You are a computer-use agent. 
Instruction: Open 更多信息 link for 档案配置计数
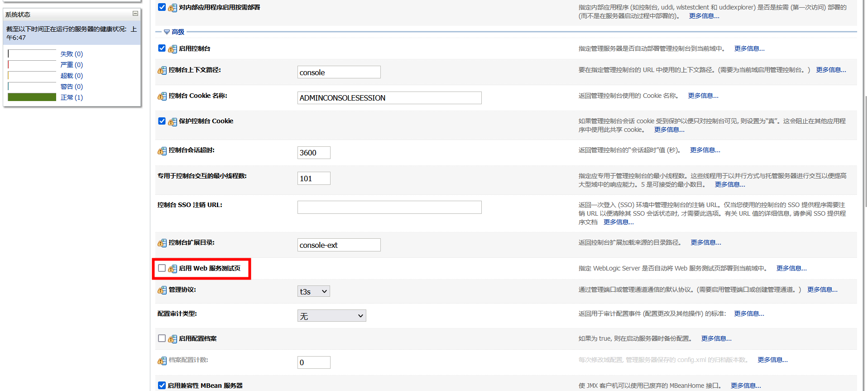pos(772,360)
